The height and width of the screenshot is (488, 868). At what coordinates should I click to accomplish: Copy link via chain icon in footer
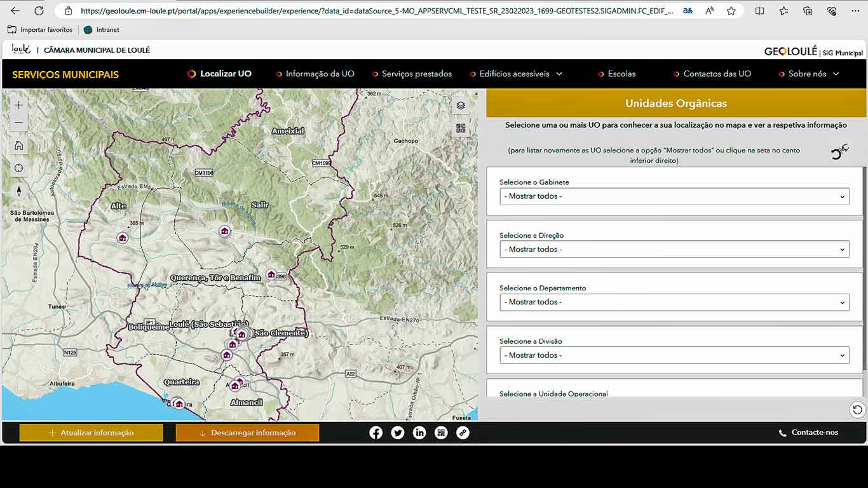463,433
